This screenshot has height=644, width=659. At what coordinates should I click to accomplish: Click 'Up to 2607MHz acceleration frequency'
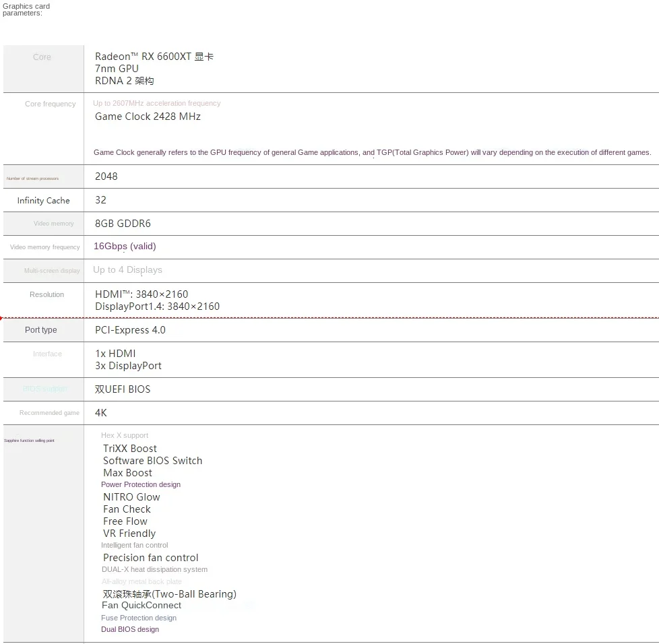[x=156, y=103]
